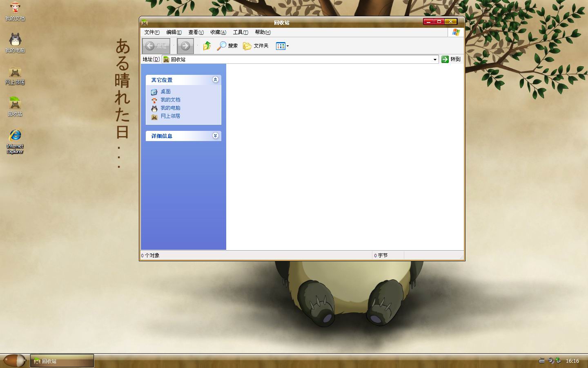Click the keyboard icon in system tray
Viewport: 588px width, 368px height.
[x=542, y=361]
